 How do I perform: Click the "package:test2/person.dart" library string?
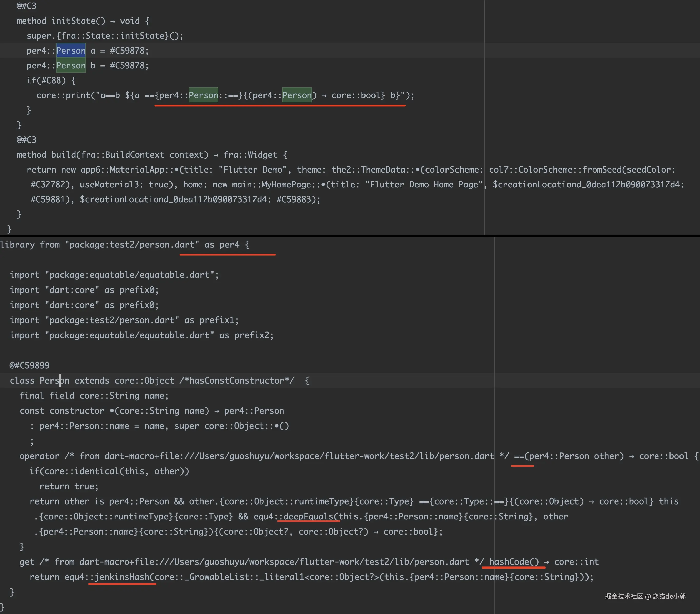point(132,245)
